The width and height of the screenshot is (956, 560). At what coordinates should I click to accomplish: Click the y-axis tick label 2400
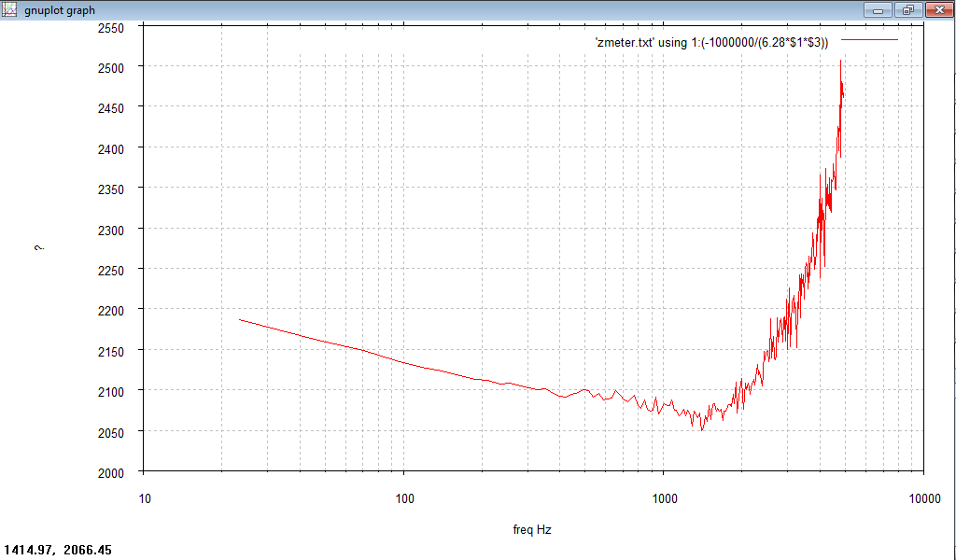click(x=111, y=149)
